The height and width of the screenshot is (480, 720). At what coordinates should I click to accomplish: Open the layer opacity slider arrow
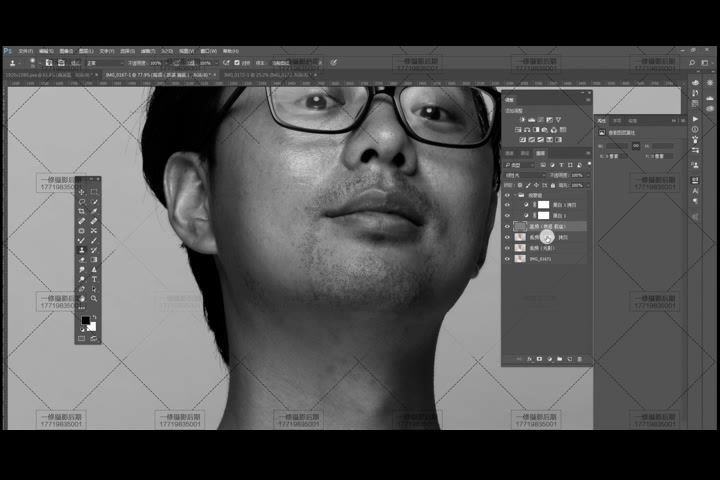588,175
